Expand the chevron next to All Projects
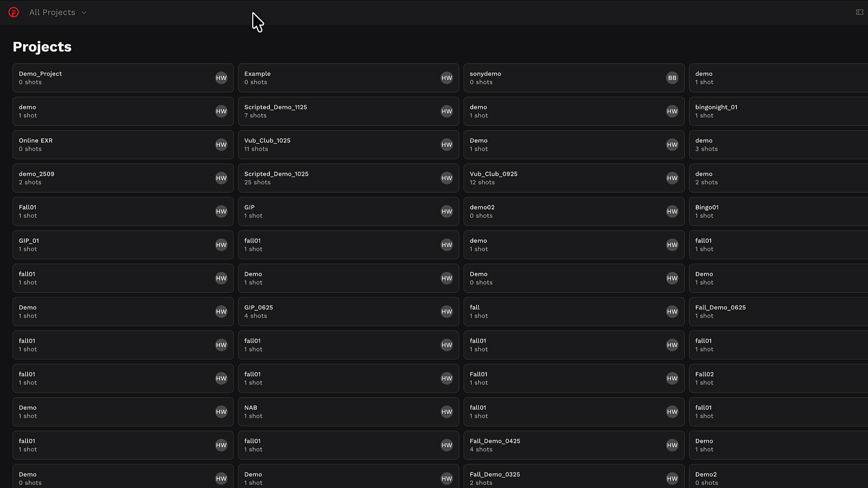The image size is (868, 488). click(x=84, y=12)
